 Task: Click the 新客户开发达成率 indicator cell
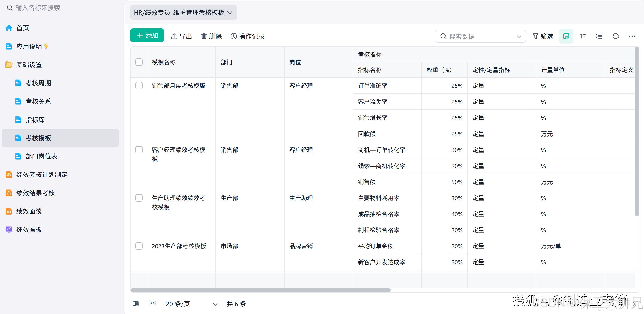click(387, 262)
